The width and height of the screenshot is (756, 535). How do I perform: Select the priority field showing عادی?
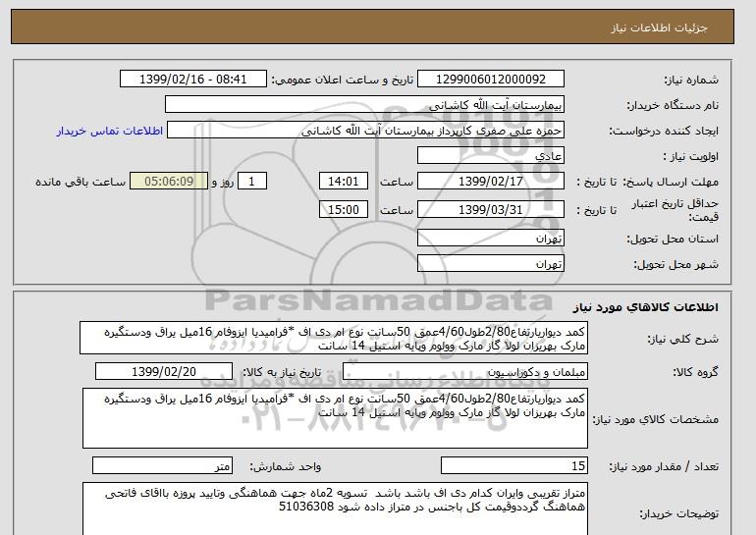490,156
